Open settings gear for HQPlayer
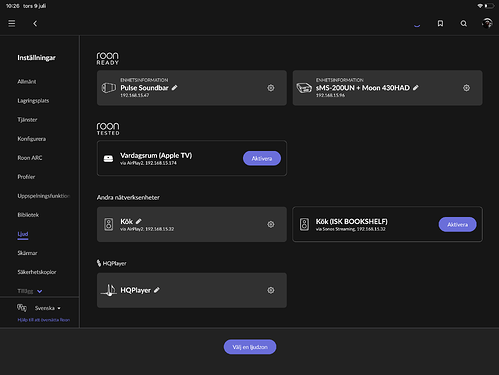Screen dimensions: 499x375 click(x=271, y=290)
